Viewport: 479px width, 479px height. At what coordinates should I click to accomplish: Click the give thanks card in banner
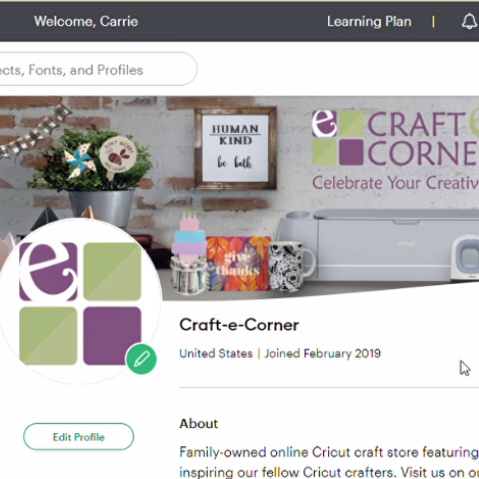(x=239, y=264)
